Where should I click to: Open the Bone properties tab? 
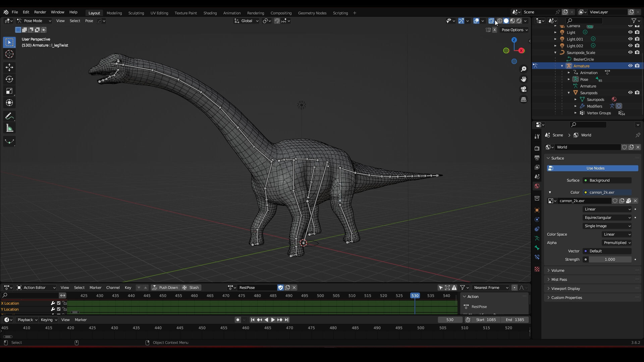point(537,248)
